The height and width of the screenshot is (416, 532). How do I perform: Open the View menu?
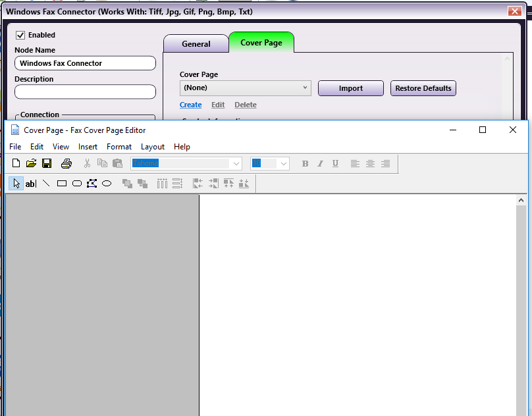tap(61, 147)
